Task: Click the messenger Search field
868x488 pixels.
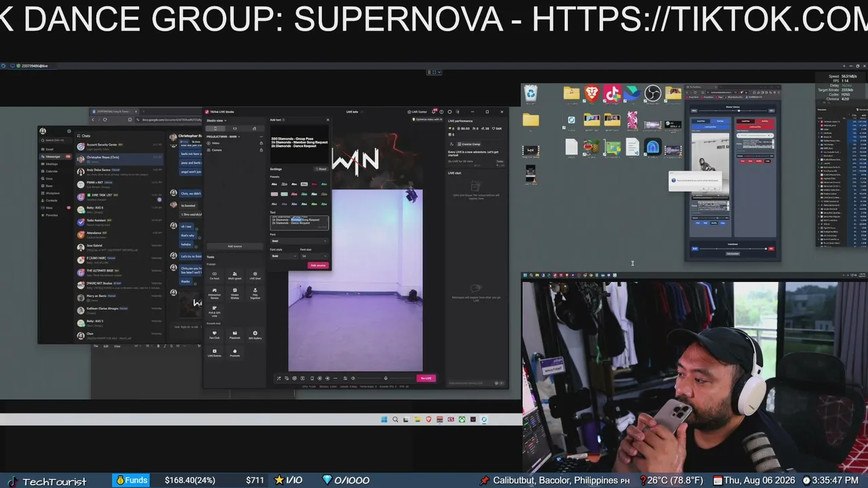Action: pos(56,140)
